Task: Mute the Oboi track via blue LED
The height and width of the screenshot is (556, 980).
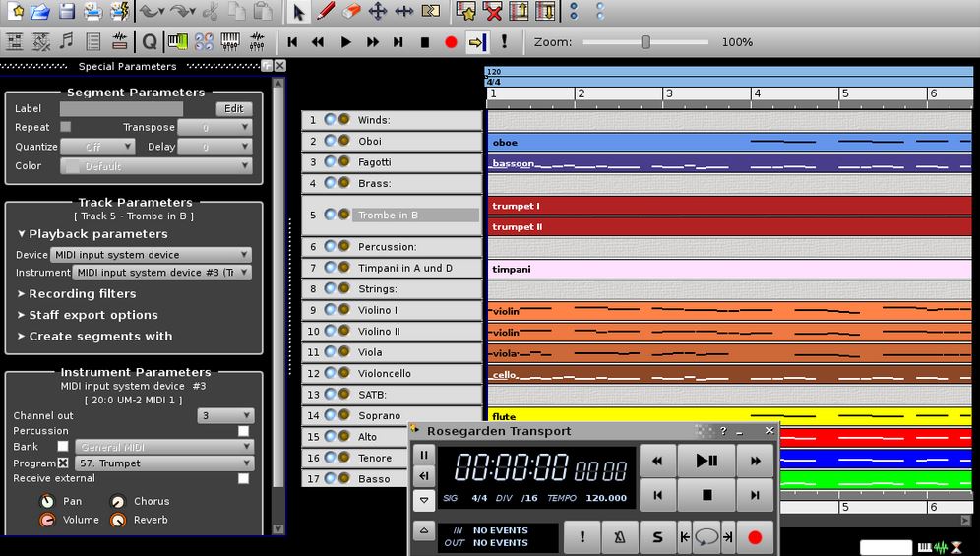Action: pos(330,141)
